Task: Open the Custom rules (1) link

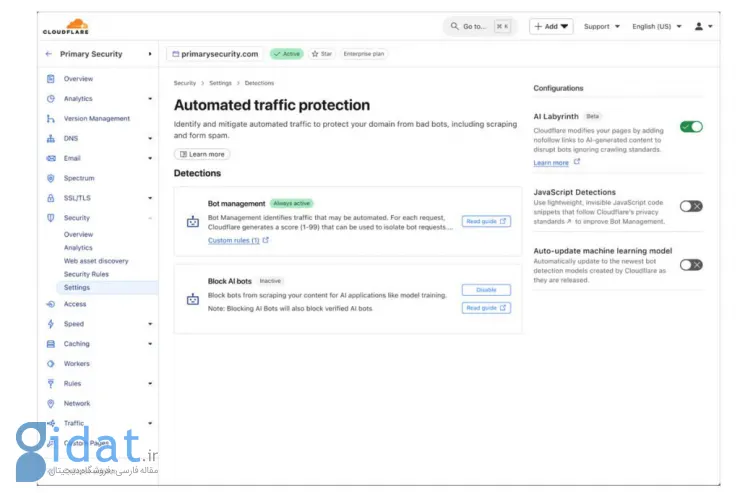Action: (x=234, y=240)
